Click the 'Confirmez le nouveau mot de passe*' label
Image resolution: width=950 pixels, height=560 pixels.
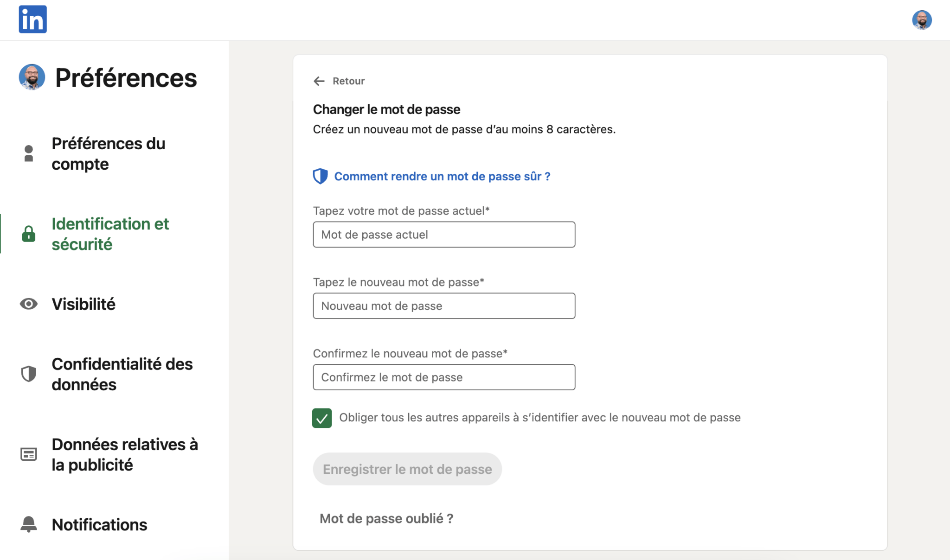(x=410, y=354)
